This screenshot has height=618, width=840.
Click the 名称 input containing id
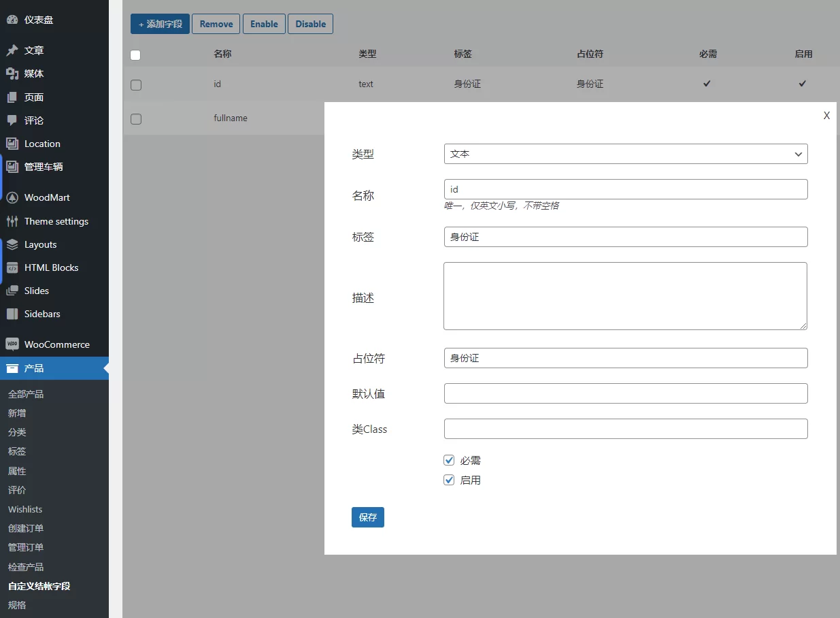pos(626,189)
